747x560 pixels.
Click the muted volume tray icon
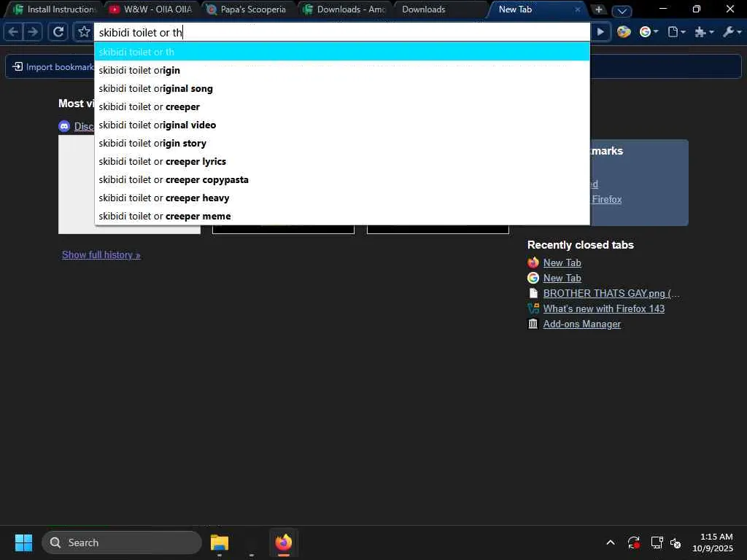(676, 542)
